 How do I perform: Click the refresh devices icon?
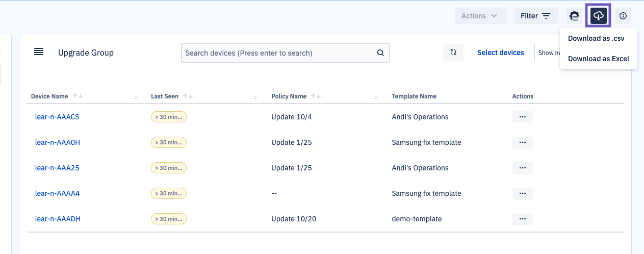pos(453,53)
